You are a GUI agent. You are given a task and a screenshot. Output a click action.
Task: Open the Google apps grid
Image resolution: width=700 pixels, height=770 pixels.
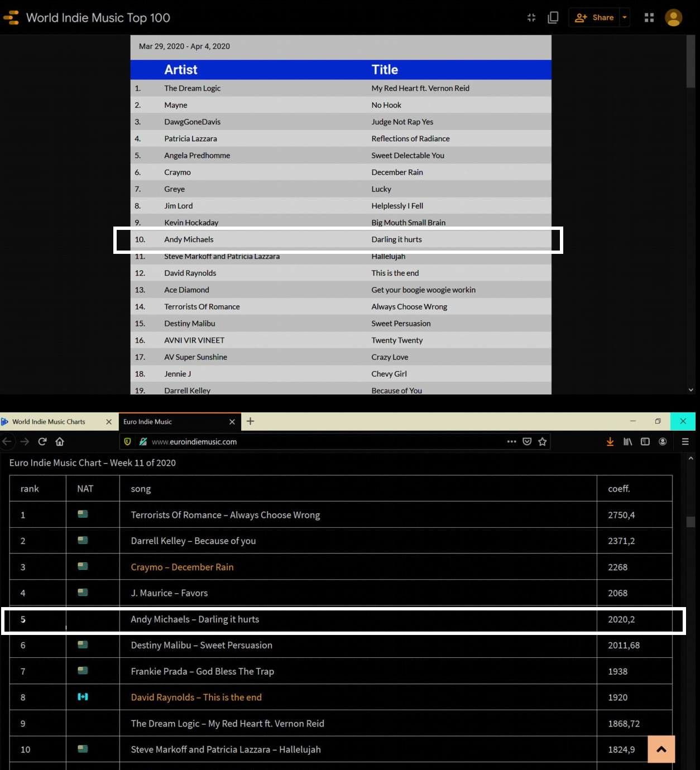point(649,18)
